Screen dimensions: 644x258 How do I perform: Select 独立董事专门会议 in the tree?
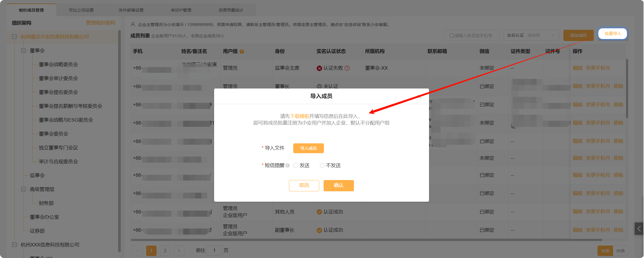[x=58, y=148]
